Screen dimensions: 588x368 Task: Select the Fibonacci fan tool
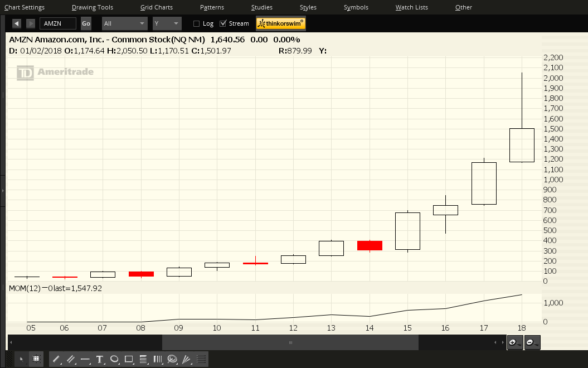pyautogui.click(x=187, y=360)
